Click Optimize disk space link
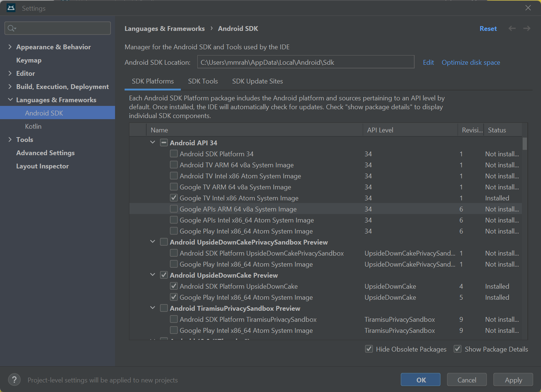This screenshot has width=541, height=392. coord(471,63)
